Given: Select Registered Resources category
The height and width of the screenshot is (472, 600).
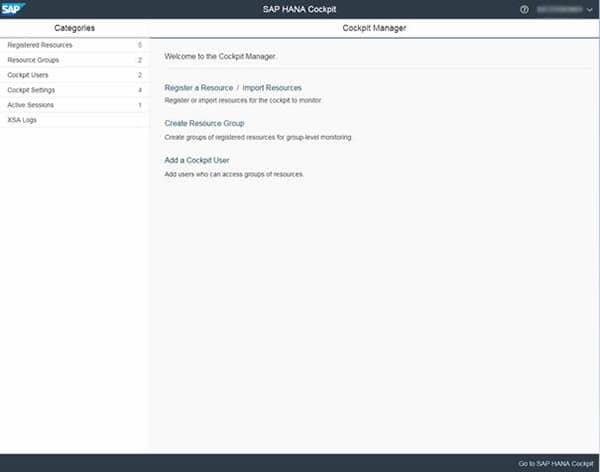Looking at the screenshot, I should [x=74, y=45].
